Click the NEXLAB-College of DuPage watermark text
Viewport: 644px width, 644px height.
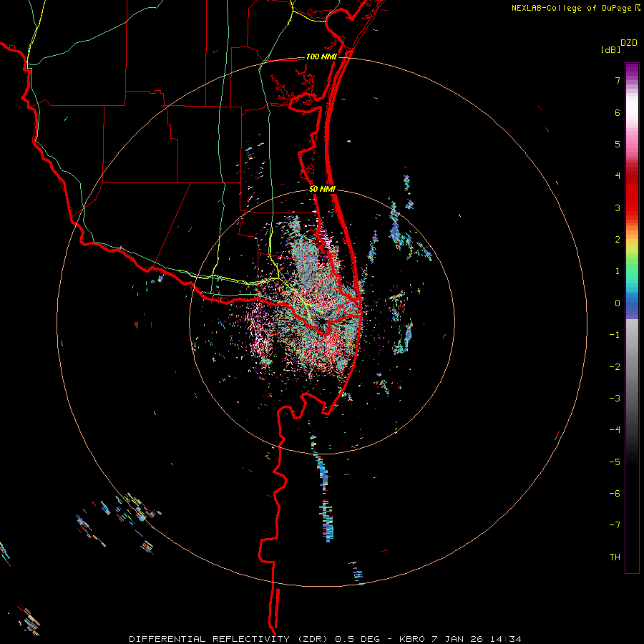pos(572,8)
